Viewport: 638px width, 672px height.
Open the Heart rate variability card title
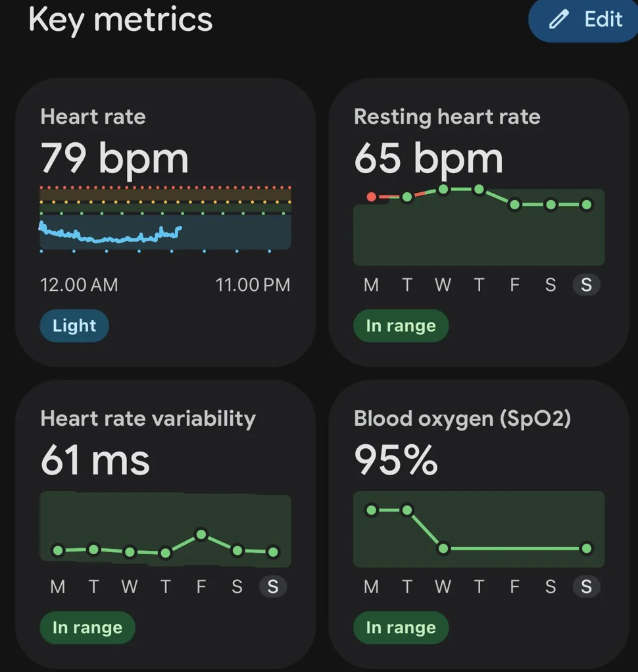tap(148, 419)
